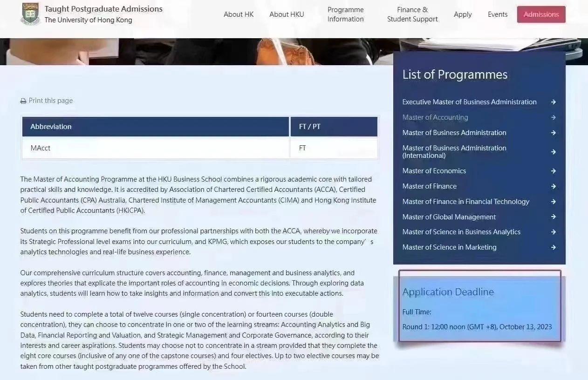Expand the Programme Information menu

point(345,14)
